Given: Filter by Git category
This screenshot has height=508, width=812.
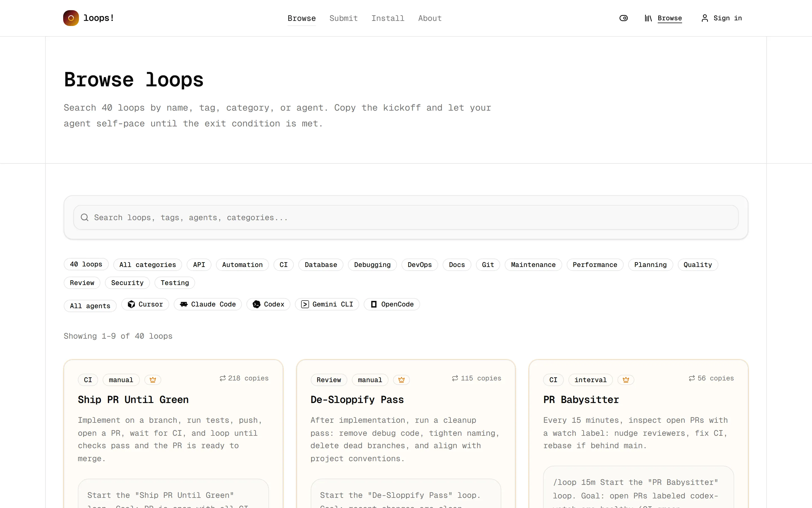Looking at the screenshot, I should (488, 265).
